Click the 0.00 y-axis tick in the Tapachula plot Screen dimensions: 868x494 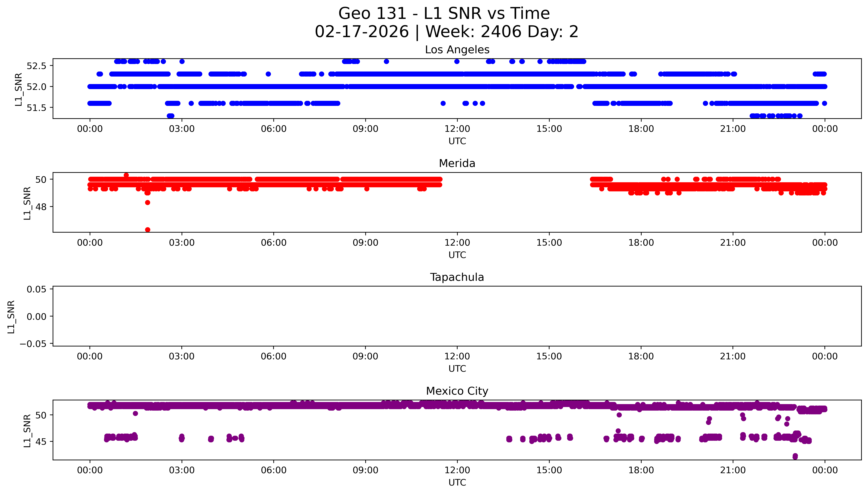36,317
